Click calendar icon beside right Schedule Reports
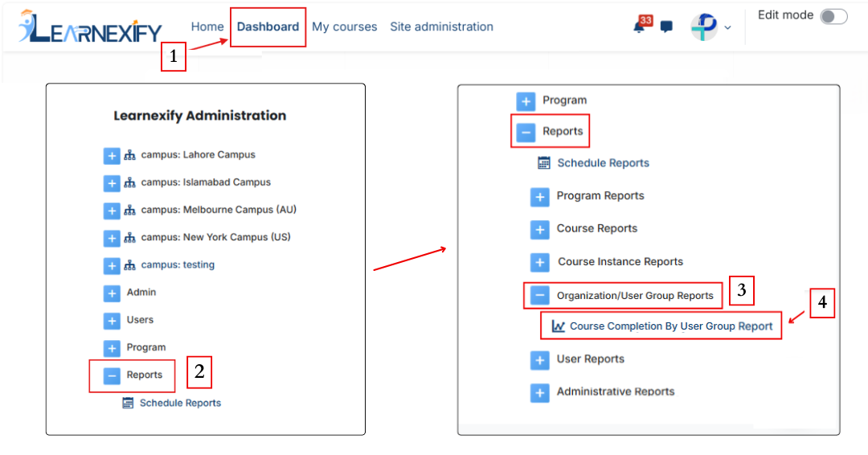The width and height of the screenshot is (868, 455). coord(544,162)
